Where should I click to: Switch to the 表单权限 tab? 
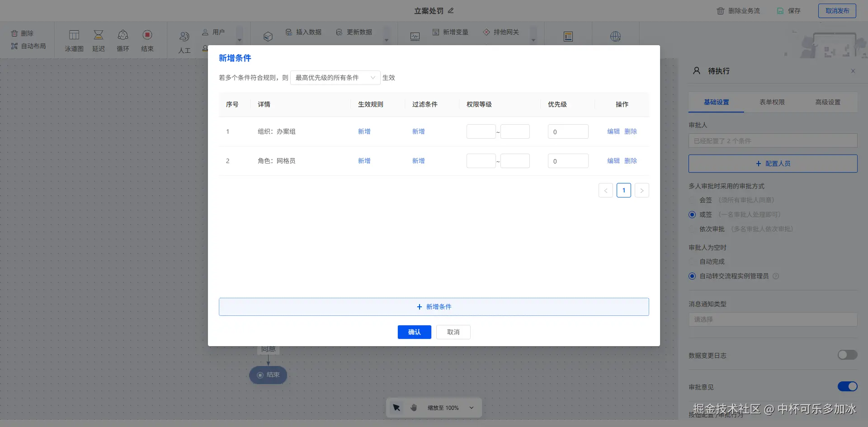coord(772,102)
